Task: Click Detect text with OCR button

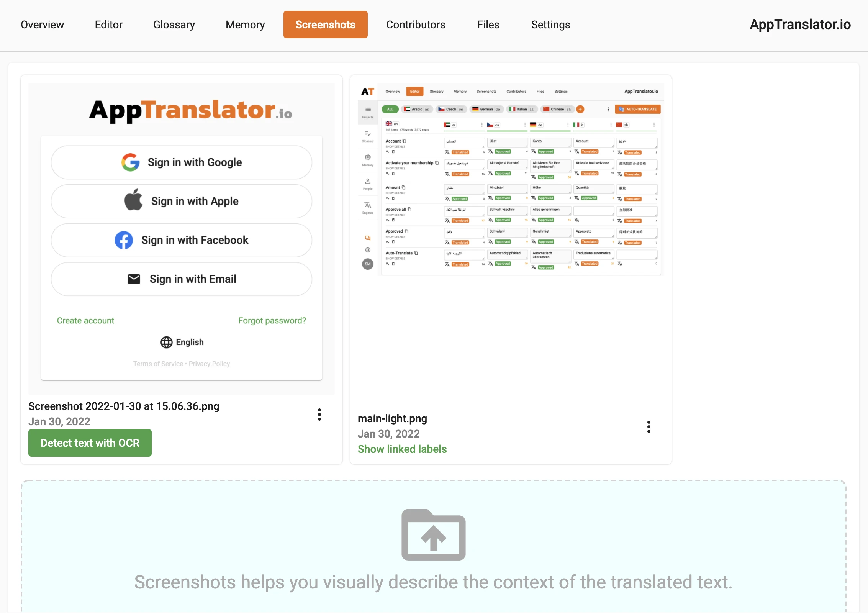Action: [90, 443]
